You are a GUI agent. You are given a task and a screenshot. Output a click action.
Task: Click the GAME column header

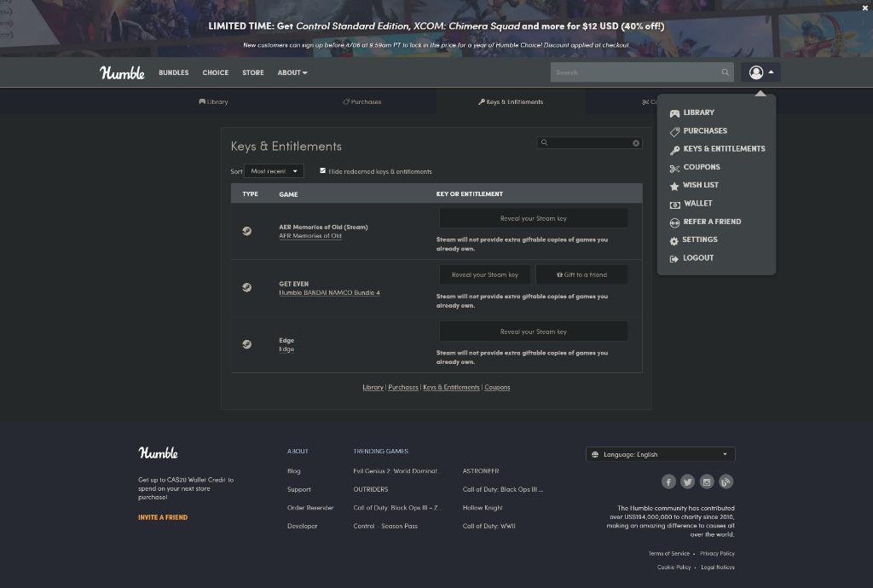tap(288, 194)
